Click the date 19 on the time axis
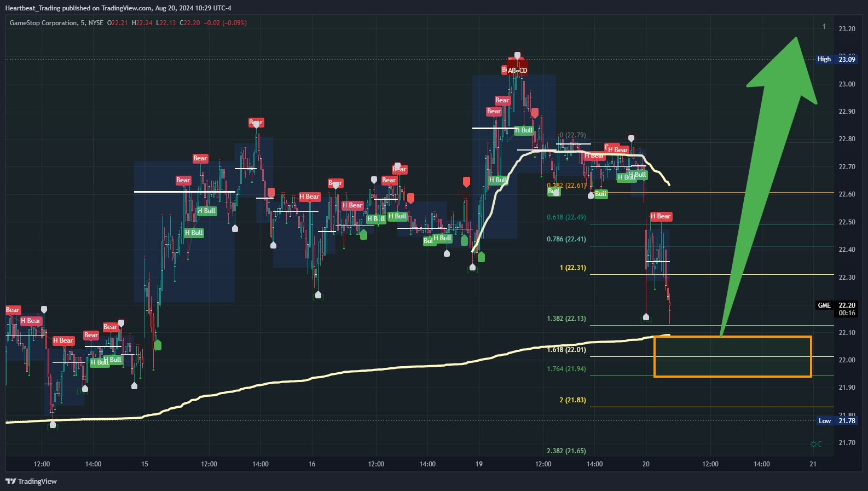 coord(479,464)
